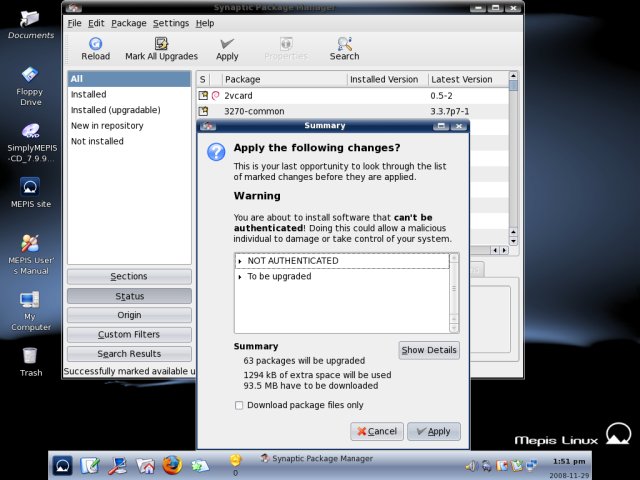
Task: Open My Computer desktop icon
Action: [30, 299]
